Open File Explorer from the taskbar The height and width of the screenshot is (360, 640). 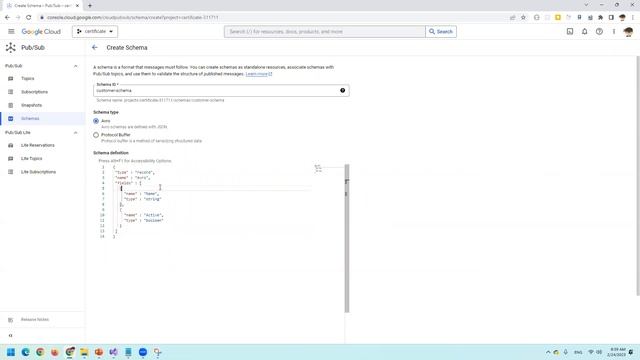pos(84,352)
